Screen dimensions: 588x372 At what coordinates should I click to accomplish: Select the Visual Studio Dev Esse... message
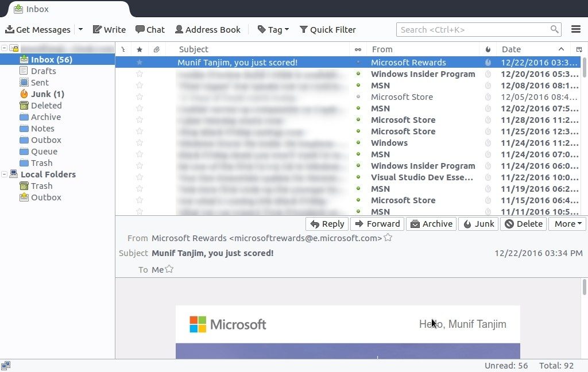347,177
